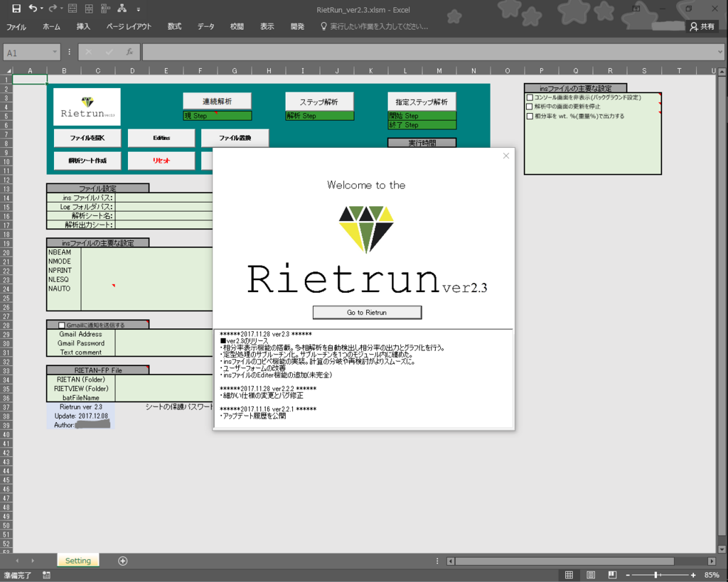Enable コンソール画面を非表示 checkbox
Screen dimensions: 728x582
(x=530, y=97)
